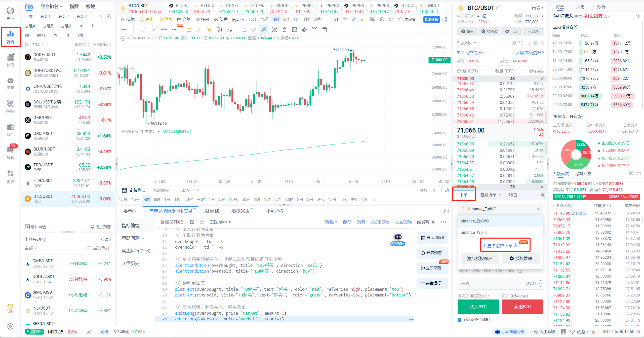Toggle 当前币对 checkbox in 市场异动

89,248
